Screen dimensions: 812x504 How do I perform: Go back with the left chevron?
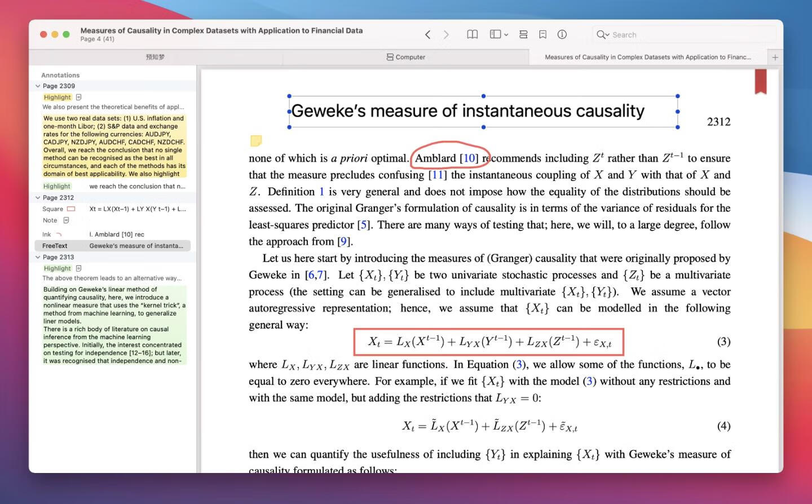pyautogui.click(x=428, y=34)
